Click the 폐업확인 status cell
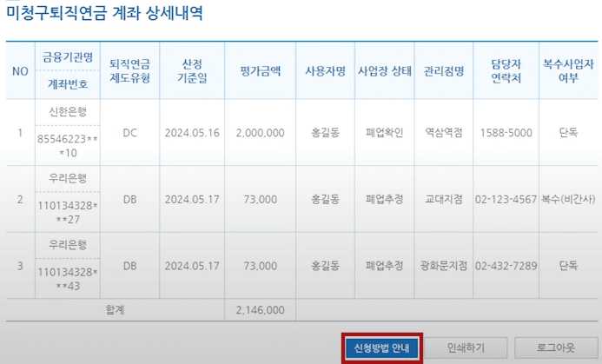This screenshot has height=364, width=602. (x=384, y=133)
